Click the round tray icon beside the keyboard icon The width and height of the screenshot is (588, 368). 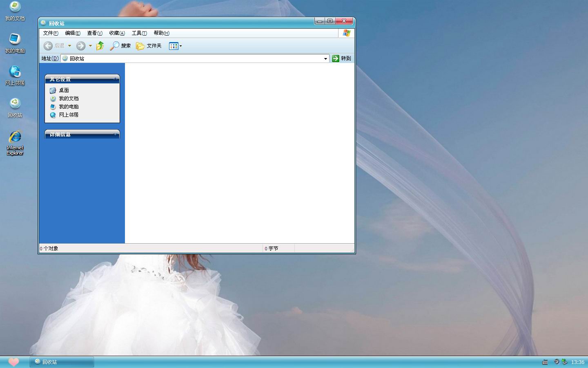click(x=556, y=361)
